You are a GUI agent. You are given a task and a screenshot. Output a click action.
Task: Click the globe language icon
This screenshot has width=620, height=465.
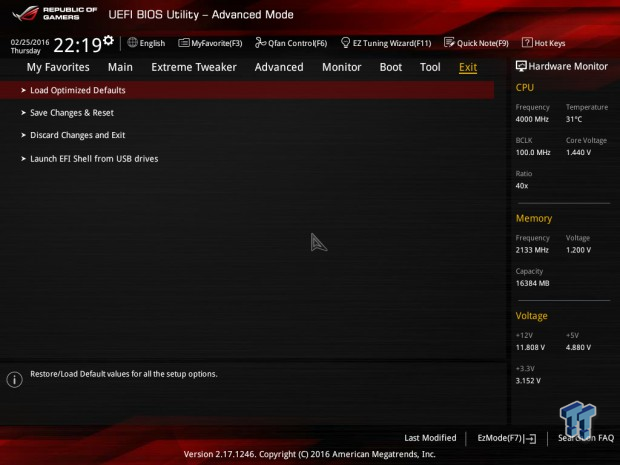pos(132,42)
